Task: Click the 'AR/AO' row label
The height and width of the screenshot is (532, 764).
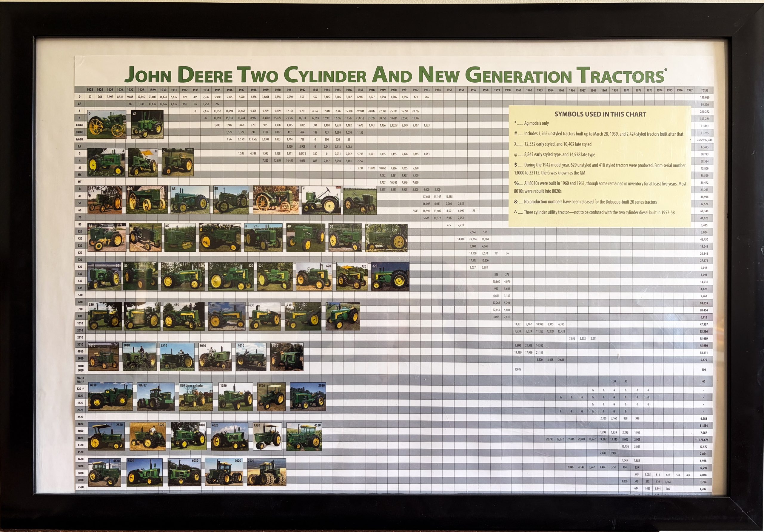Action: (79, 125)
